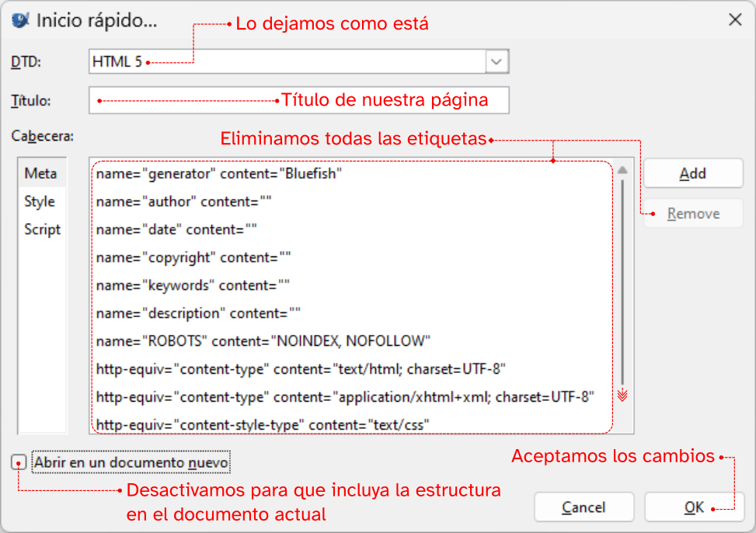756x533 pixels.
Task: Uncheck Abrir en un documento nuevo
Action: click(19, 463)
